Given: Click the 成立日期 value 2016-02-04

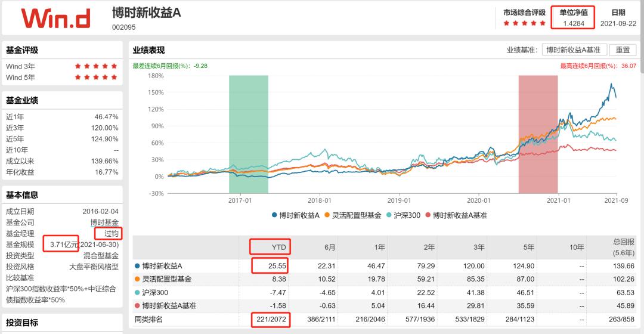Looking at the screenshot, I should (x=100, y=211).
